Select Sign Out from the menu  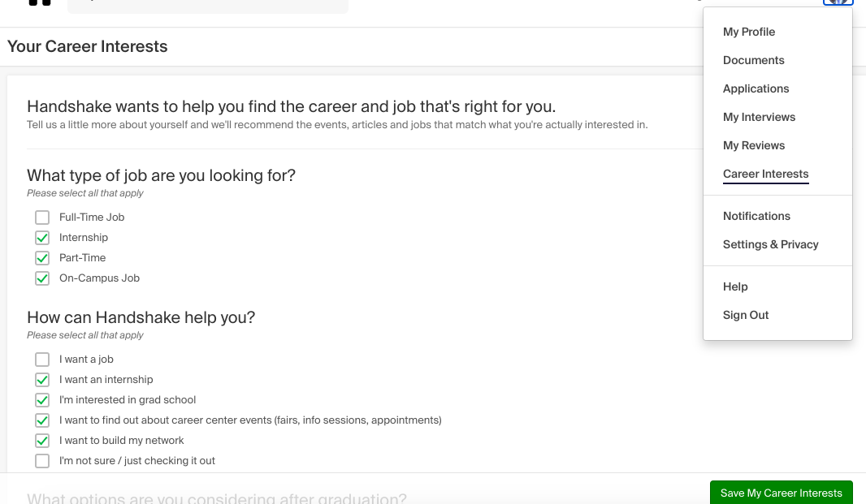coord(746,315)
